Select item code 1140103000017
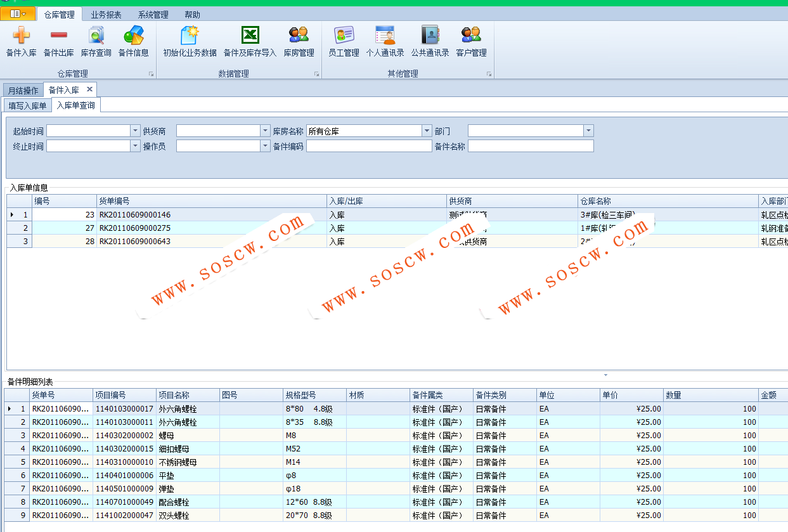 124,408
